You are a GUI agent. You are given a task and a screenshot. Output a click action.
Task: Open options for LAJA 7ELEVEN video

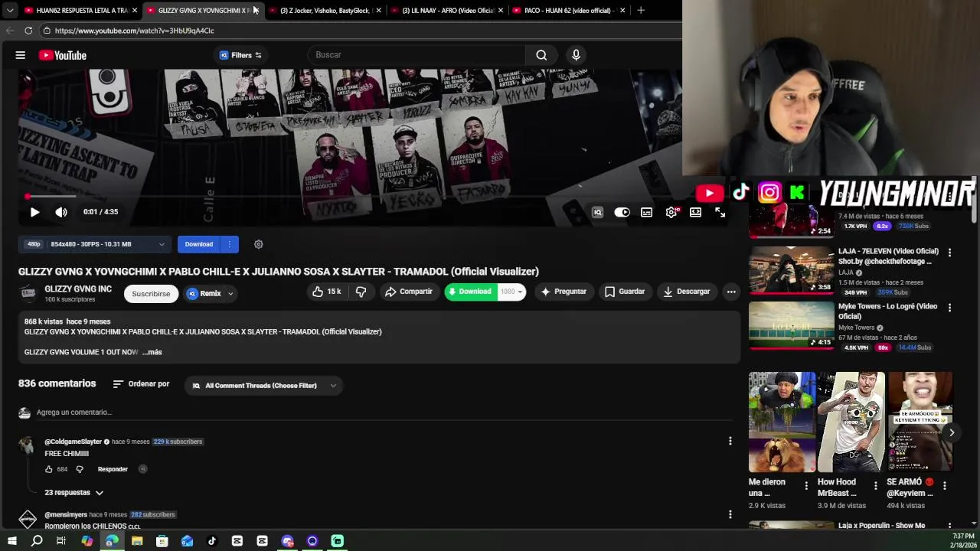tap(949, 253)
